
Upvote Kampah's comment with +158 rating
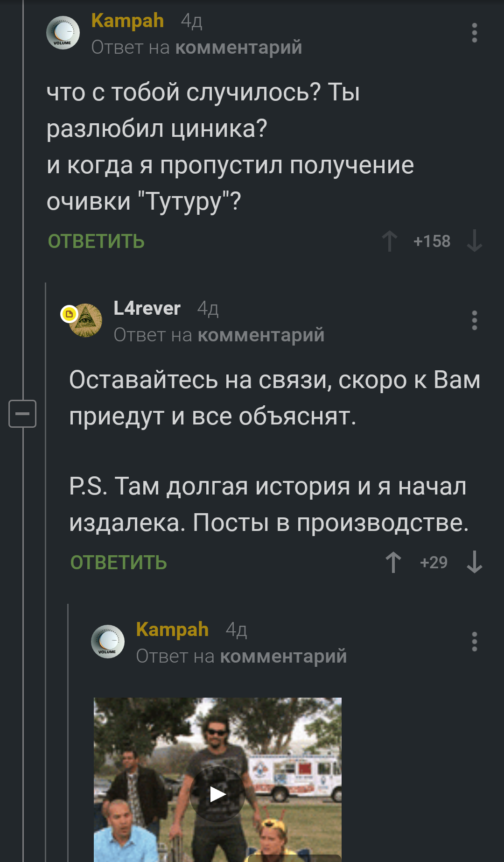click(x=390, y=241)
